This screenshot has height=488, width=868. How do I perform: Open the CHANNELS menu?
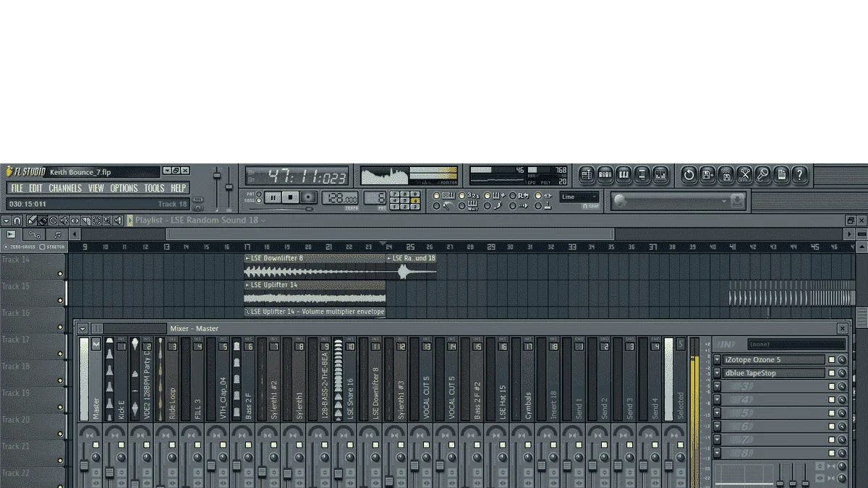[x=65, y=188]
